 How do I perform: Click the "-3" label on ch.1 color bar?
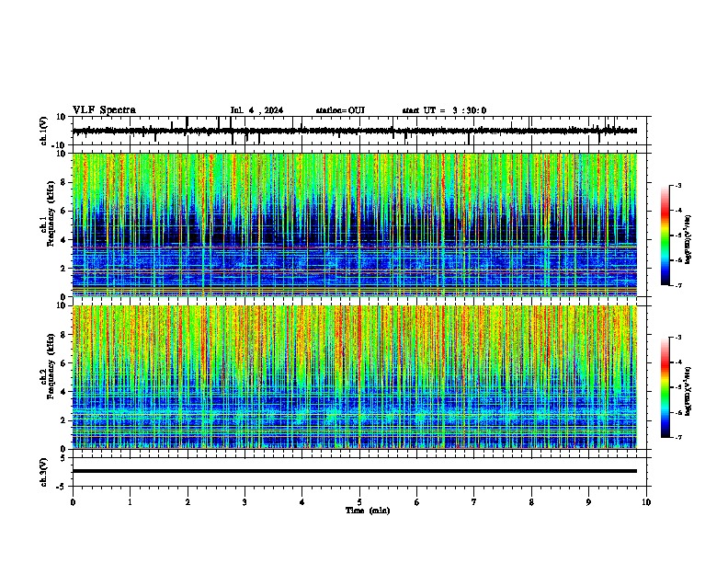pos(678,186)
